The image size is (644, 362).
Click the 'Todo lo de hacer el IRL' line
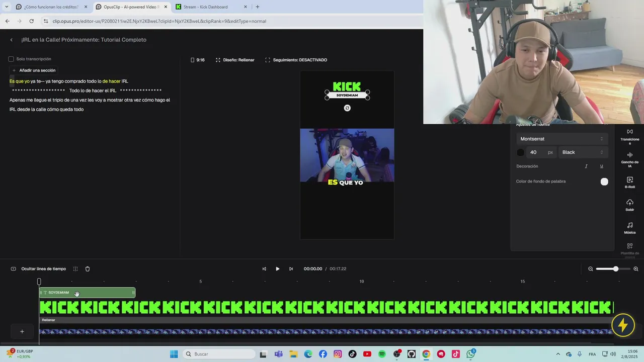(93, 90)
